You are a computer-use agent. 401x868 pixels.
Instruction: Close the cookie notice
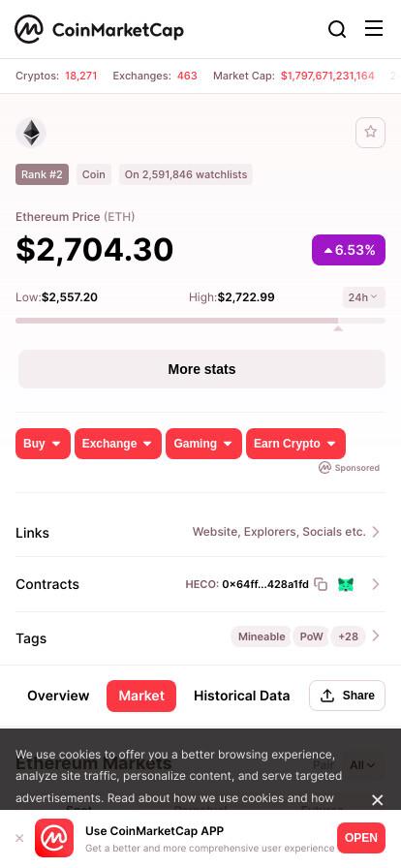tap(377, 800)
